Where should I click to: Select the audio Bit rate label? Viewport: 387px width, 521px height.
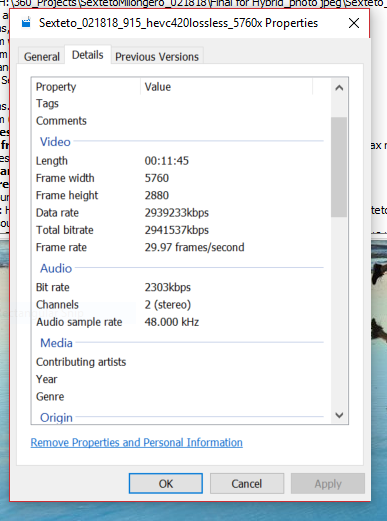tap(53, 287)
